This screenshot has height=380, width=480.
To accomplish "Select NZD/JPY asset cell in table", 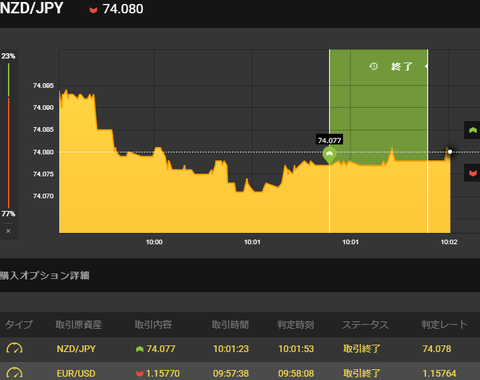I will (76, 349).
